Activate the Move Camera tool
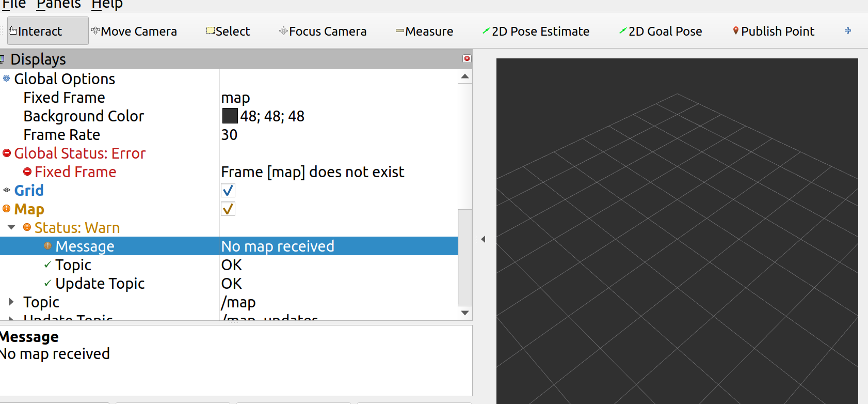This screenshot has height=404, width=868. coord(134,31)
